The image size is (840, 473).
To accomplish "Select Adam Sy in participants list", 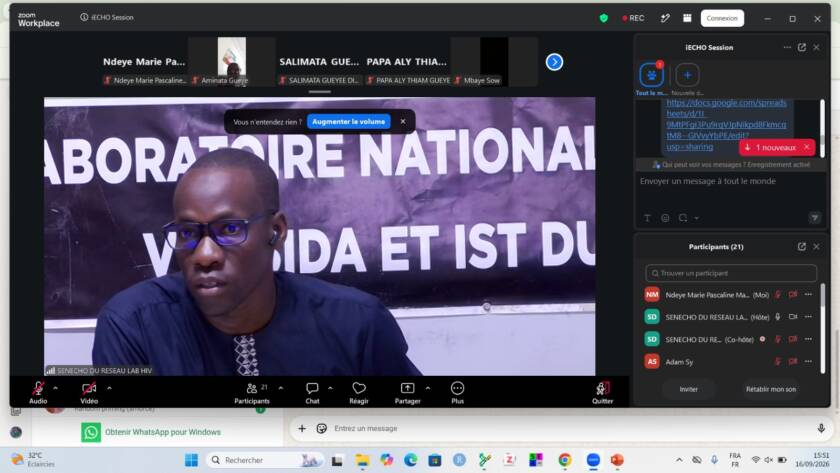I will (x=731, y=362).
